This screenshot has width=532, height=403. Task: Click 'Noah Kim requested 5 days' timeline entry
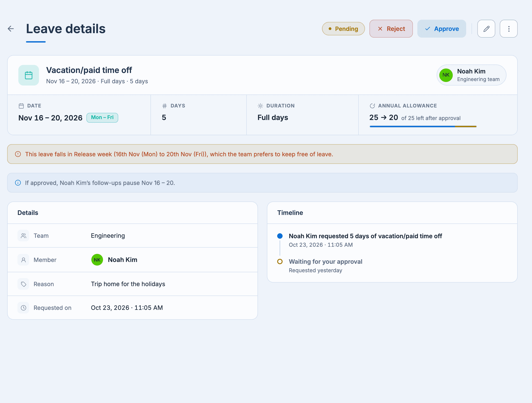click(x=365, y=236)
